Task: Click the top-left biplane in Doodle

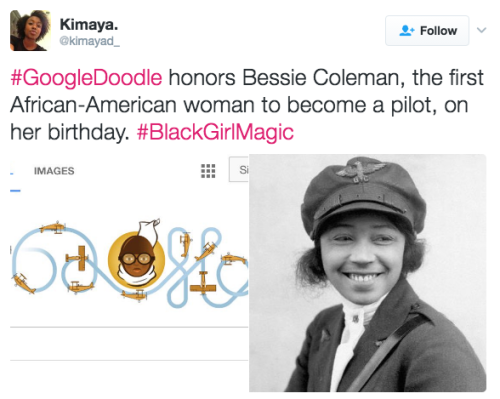Action: click(x=53, y=228)
